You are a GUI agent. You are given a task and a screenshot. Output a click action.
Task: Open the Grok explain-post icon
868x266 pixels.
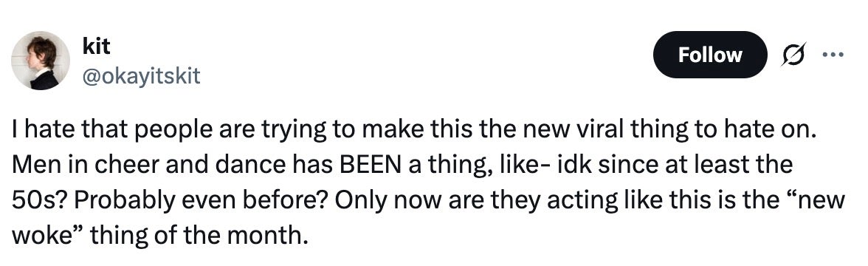pos(793,55)
